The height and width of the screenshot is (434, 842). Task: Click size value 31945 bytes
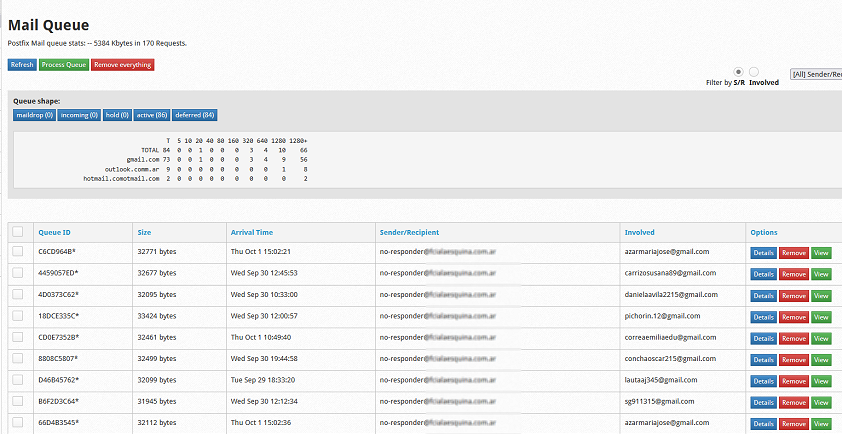(157, 401)
